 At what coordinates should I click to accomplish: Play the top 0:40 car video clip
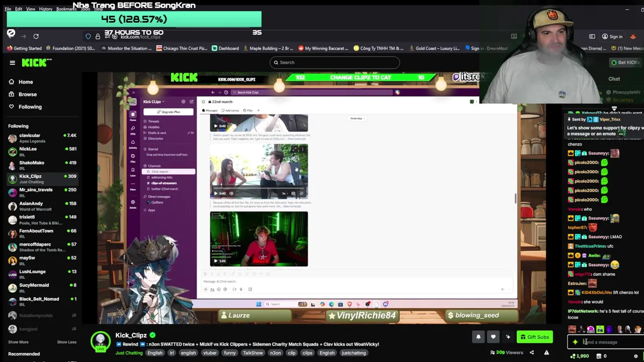[216, 126]
